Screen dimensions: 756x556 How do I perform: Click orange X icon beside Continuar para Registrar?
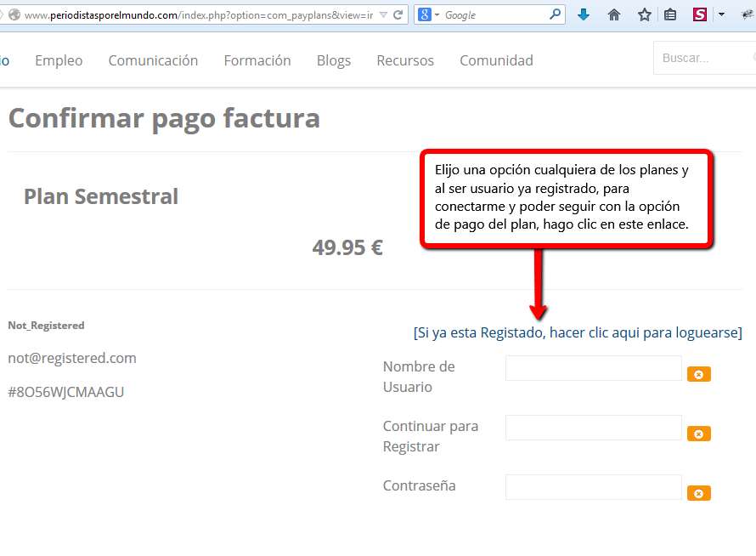(x=698, y=434)
